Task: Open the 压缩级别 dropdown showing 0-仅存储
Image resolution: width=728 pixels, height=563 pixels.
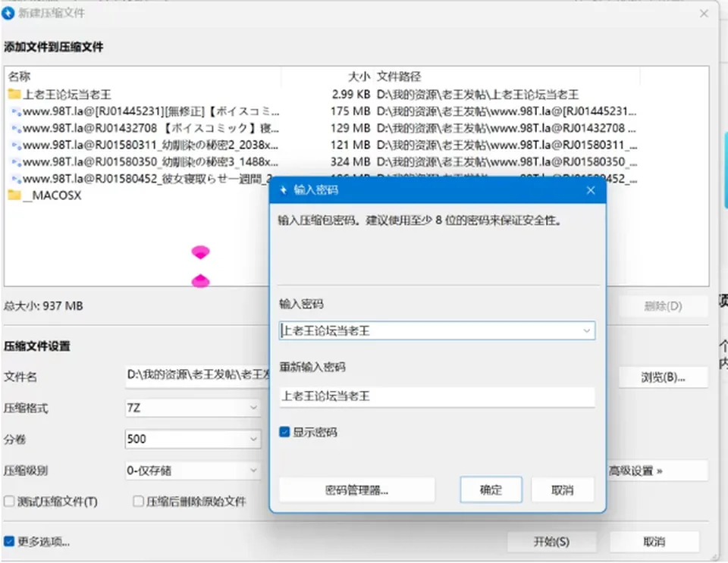Action: point(193,471)
